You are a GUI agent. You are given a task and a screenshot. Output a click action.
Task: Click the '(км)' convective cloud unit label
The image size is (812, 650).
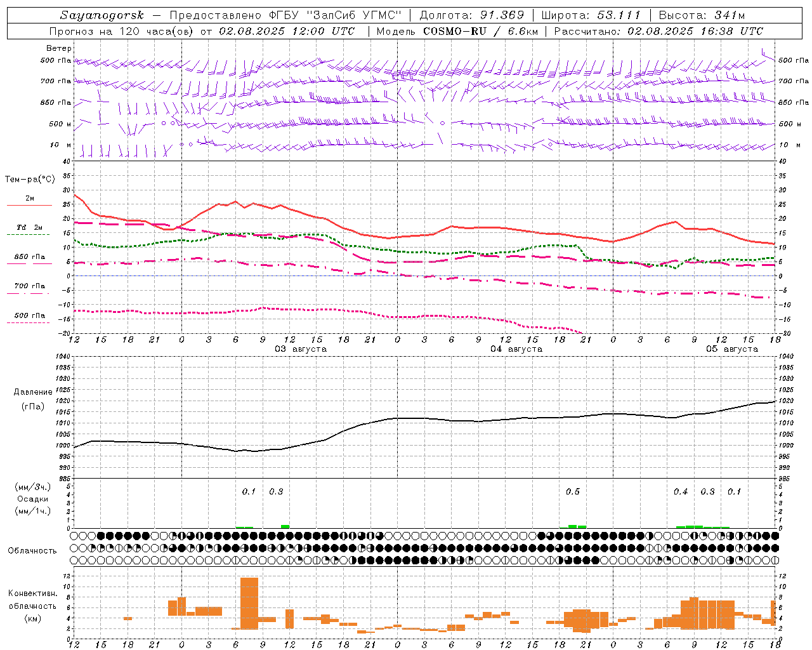click(x=33, y=618)
